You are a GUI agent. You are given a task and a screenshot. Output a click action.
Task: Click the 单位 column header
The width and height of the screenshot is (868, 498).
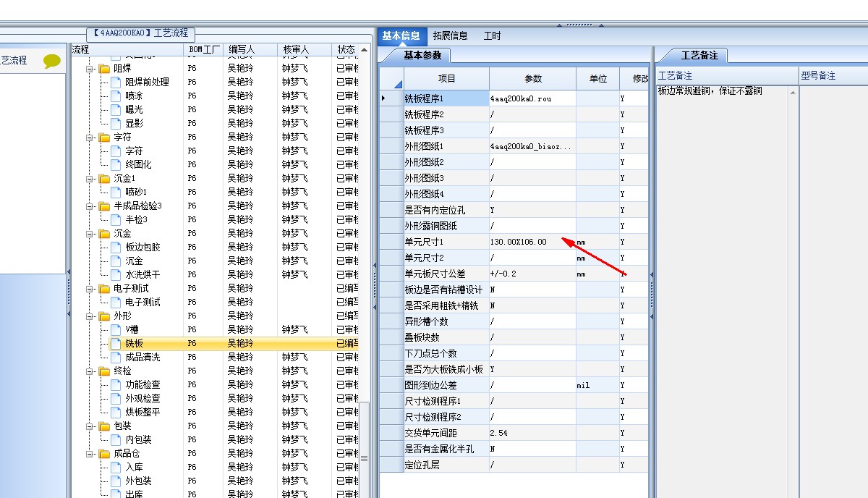tap(598, 78)
